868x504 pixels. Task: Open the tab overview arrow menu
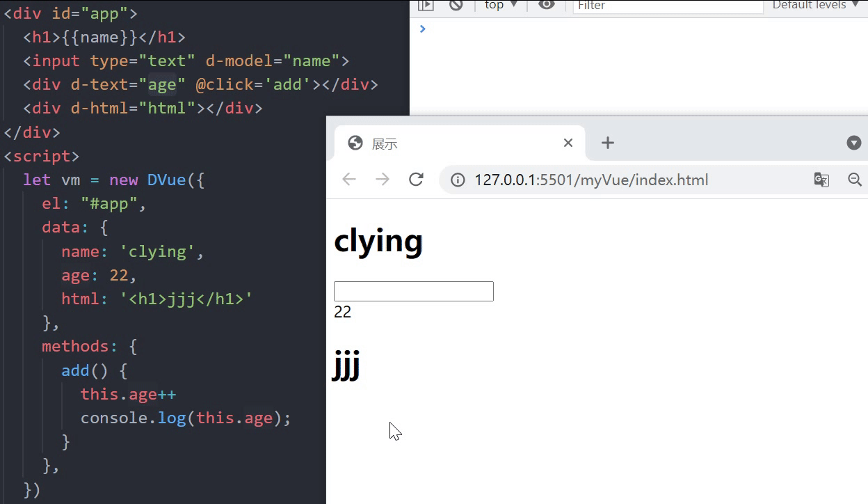853,143
